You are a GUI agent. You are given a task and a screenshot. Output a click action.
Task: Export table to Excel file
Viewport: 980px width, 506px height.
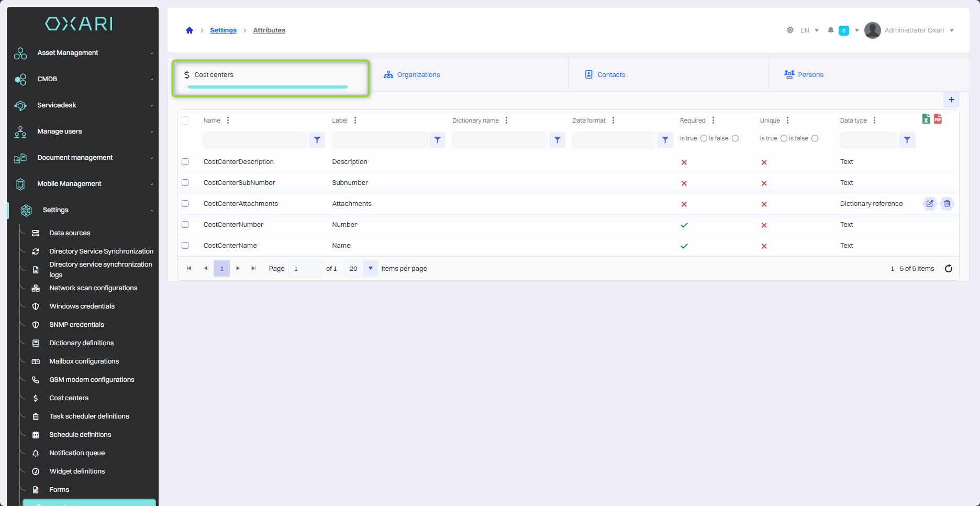[926, 119]
